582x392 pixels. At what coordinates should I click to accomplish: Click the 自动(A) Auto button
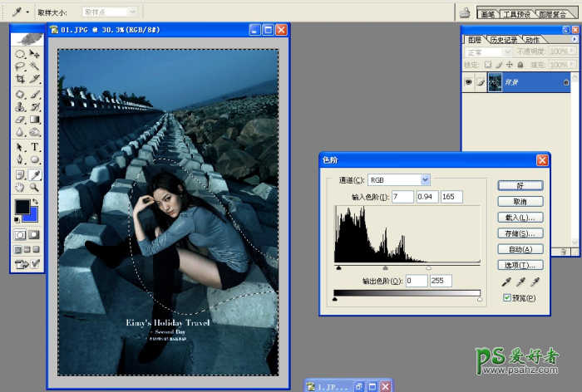click(x=520, y=249)
